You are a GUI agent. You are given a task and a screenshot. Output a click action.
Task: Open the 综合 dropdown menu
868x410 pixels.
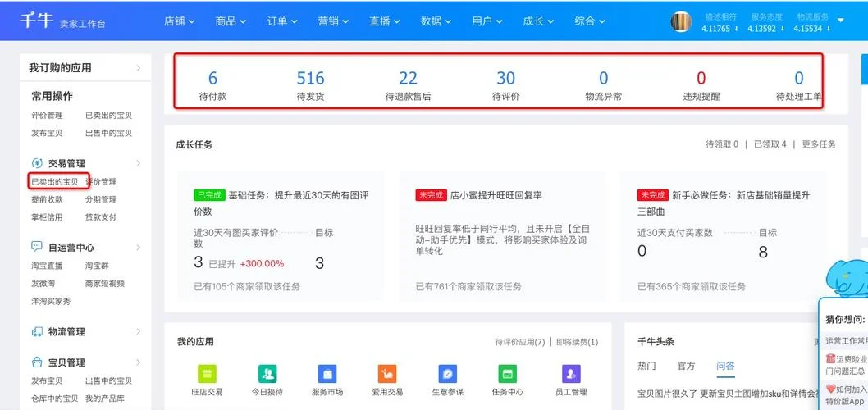590,21
